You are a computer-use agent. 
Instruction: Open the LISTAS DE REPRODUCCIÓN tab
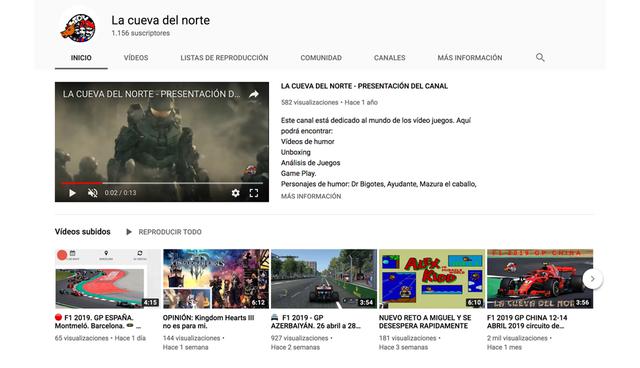(224, 58)
